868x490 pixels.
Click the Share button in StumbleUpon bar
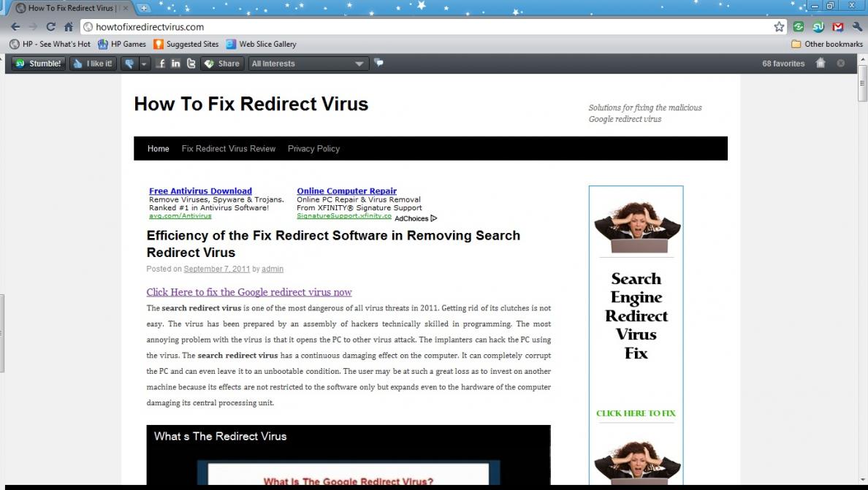[223, 64]
